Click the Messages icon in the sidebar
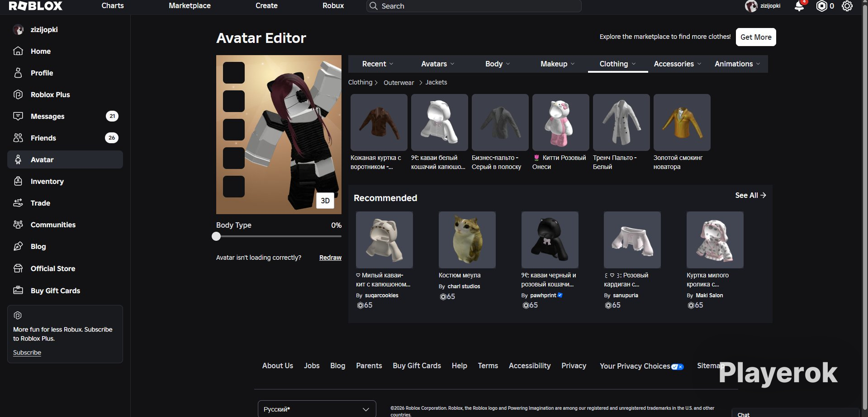Screen dimensions: 868x417 (18, 116)
